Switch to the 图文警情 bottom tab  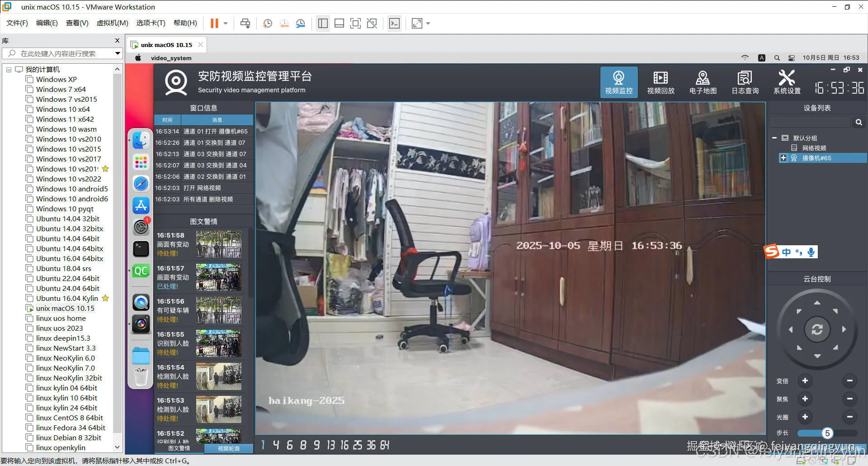click(179, 448)
